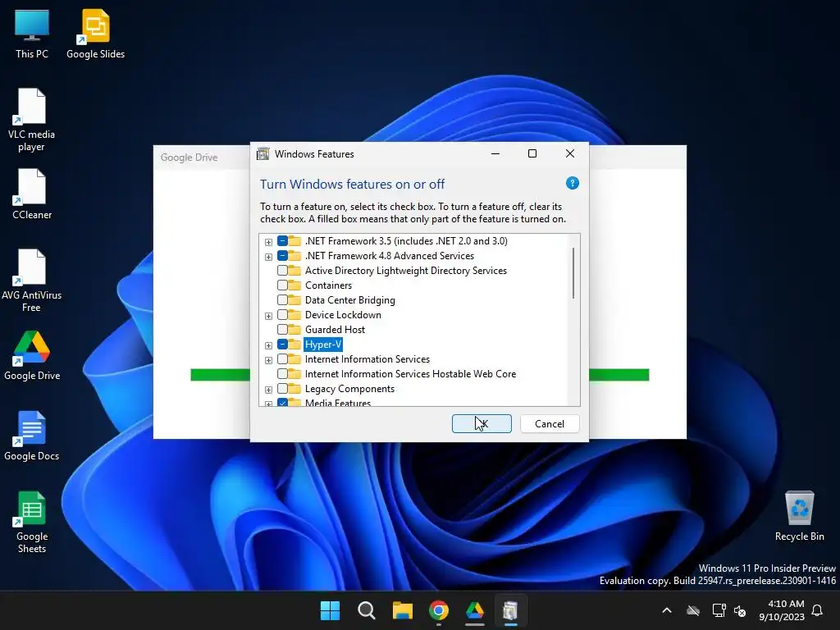Open taskbar Search
This screenshot has width=840, height=630.
click(x=367, y=610)
